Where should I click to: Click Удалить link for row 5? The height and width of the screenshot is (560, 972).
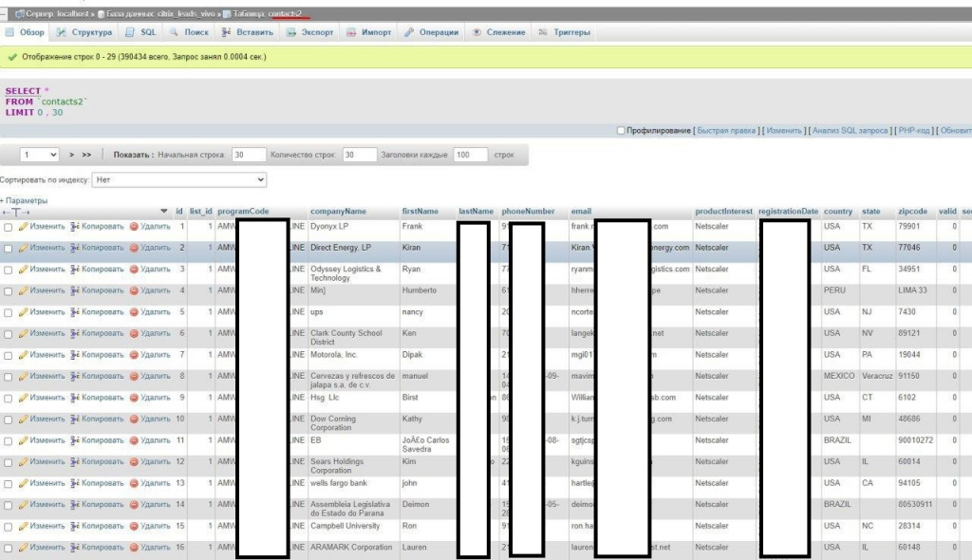point(155,312)
